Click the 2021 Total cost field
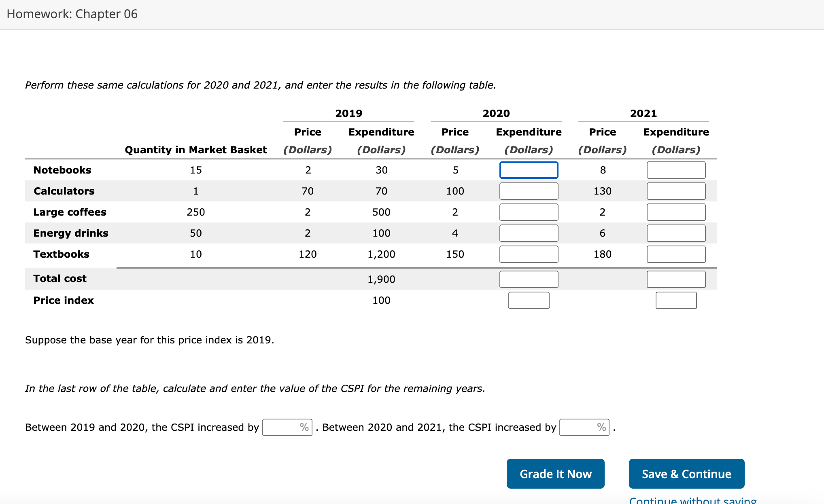 click(676, 279)
